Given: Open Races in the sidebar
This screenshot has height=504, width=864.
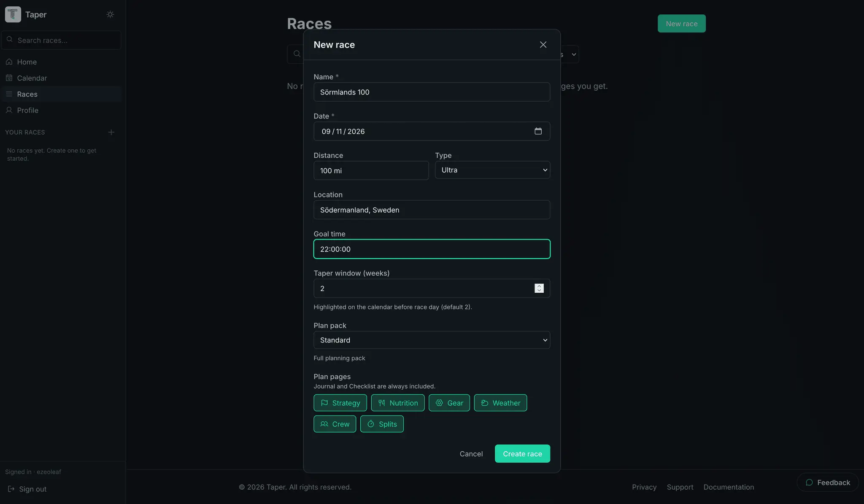Looking at the screenshot, I should click(x=62, y=94).
